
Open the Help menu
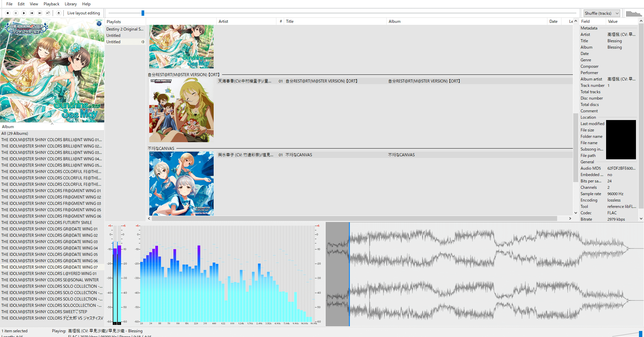pos(87,4)
